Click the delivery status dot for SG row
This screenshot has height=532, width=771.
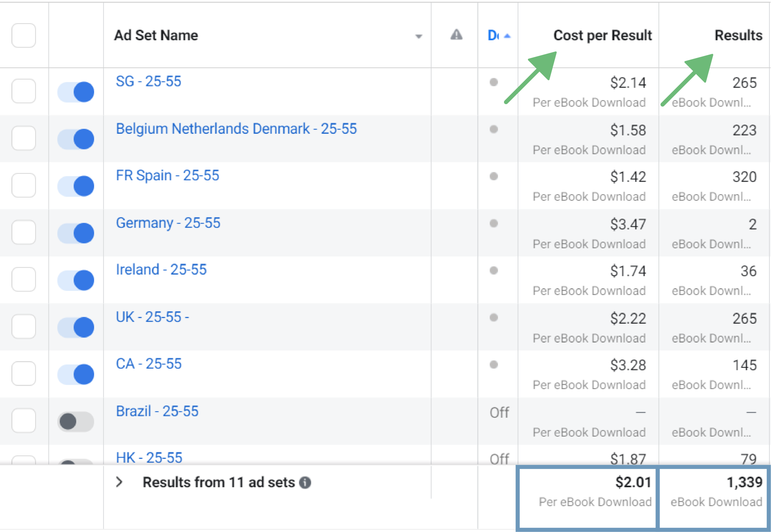click(493, 82)
